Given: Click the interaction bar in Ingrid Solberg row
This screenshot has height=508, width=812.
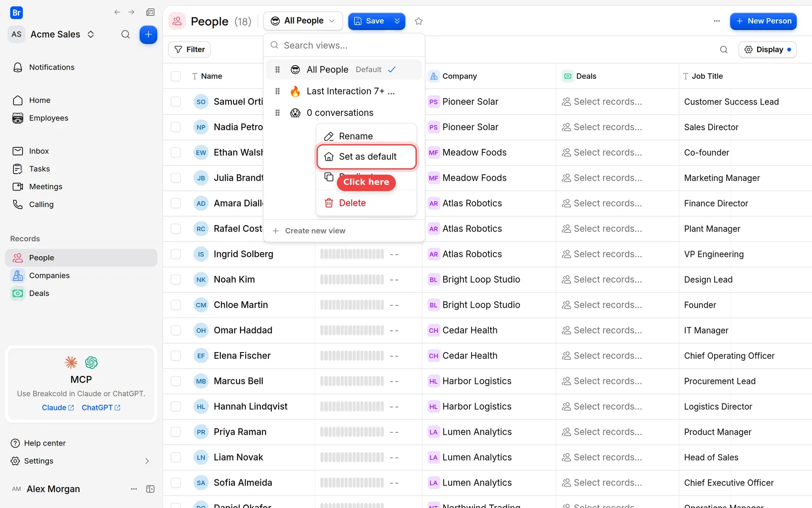Looking at the screenshot, I should point(352,254).
